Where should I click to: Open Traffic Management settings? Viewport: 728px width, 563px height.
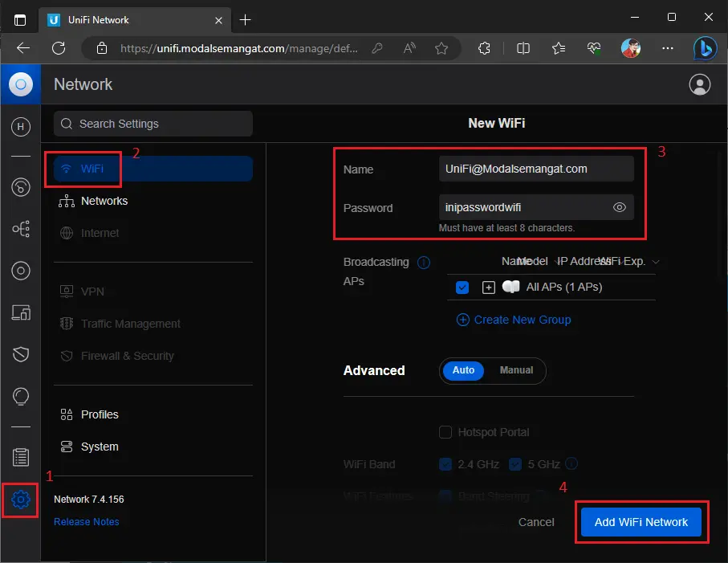pyautogui.click(x=153, y=324)
